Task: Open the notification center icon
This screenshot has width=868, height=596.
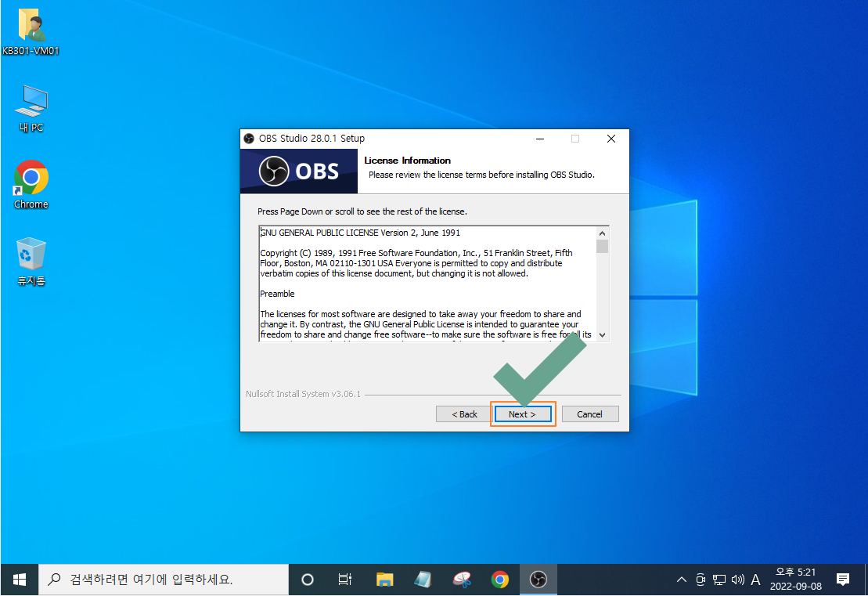Action: 842,580
